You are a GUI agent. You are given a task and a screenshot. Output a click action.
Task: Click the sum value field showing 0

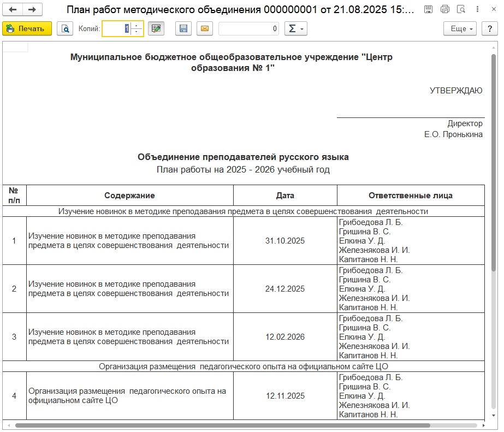point(249,28)
